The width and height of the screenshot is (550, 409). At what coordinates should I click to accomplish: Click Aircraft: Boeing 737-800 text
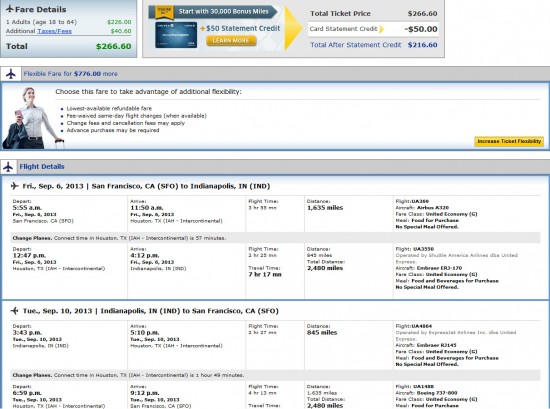(426, 393)
